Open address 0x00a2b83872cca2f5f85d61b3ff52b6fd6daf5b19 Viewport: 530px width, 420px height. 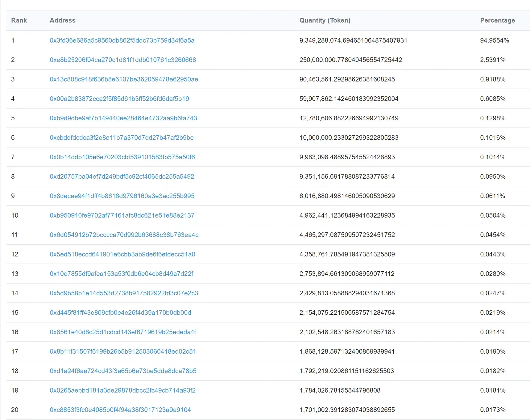click(119, 99)
